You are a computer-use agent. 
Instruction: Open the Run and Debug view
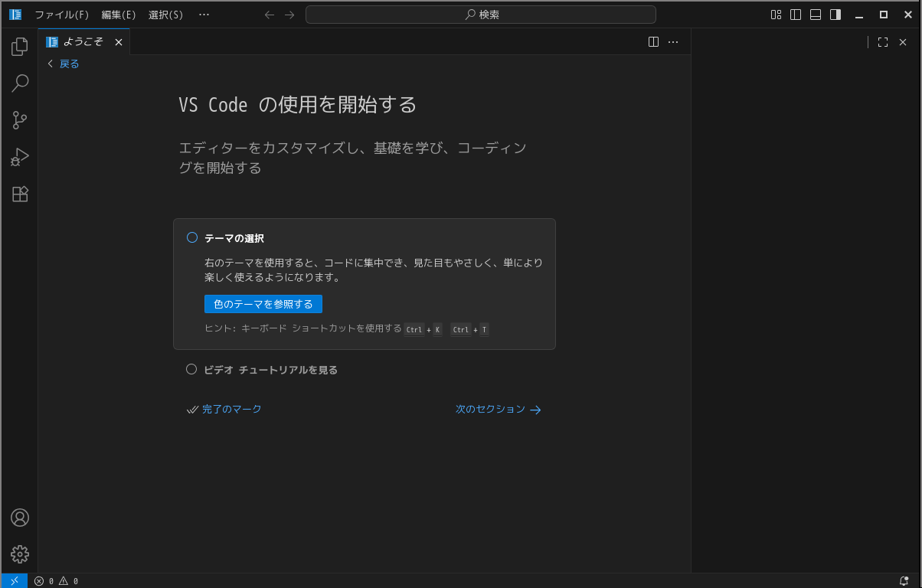[20, 157]
